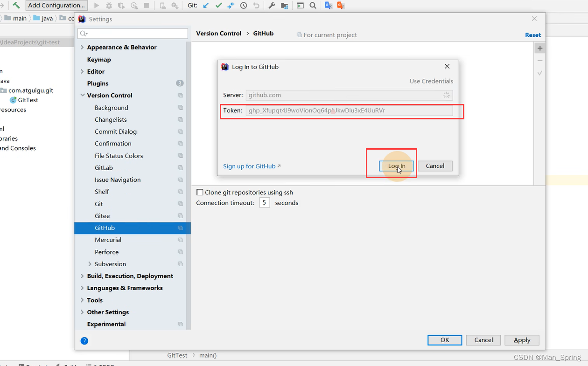Expand Languages & Frameworks section
588x366 pixels.
point(83,288)
